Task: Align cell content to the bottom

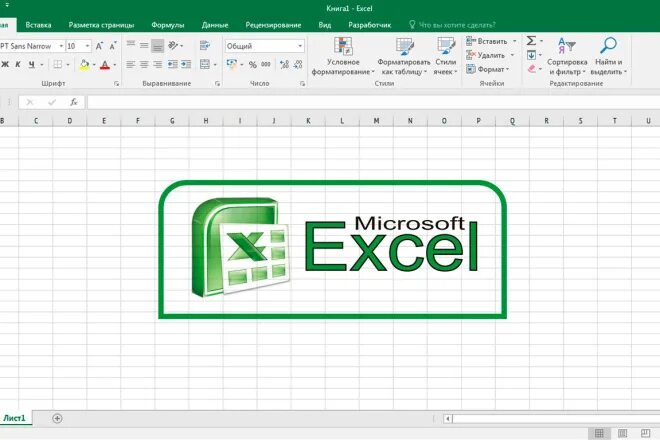Action: pos(158,45)
